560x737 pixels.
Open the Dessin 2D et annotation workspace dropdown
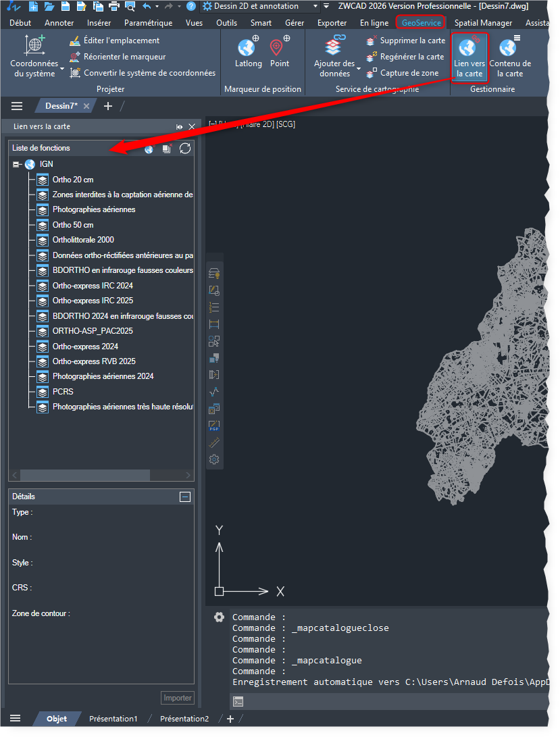point(316,6)
